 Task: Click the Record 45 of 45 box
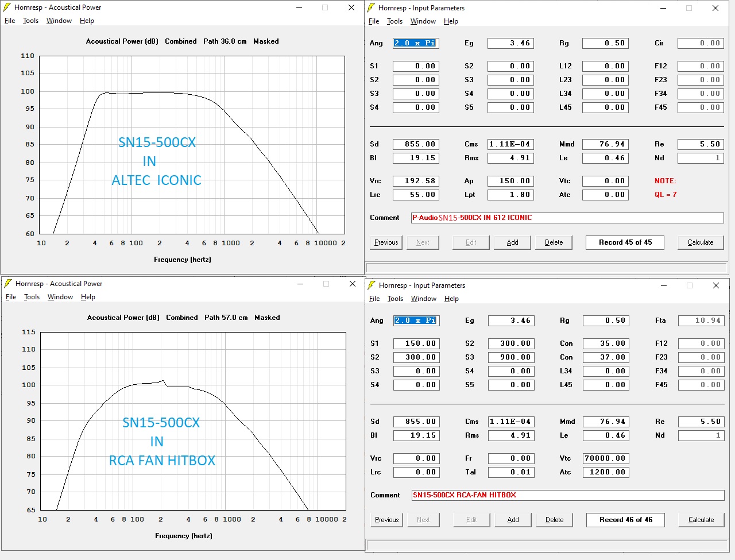pyautogui.click(x=625, y=242)
